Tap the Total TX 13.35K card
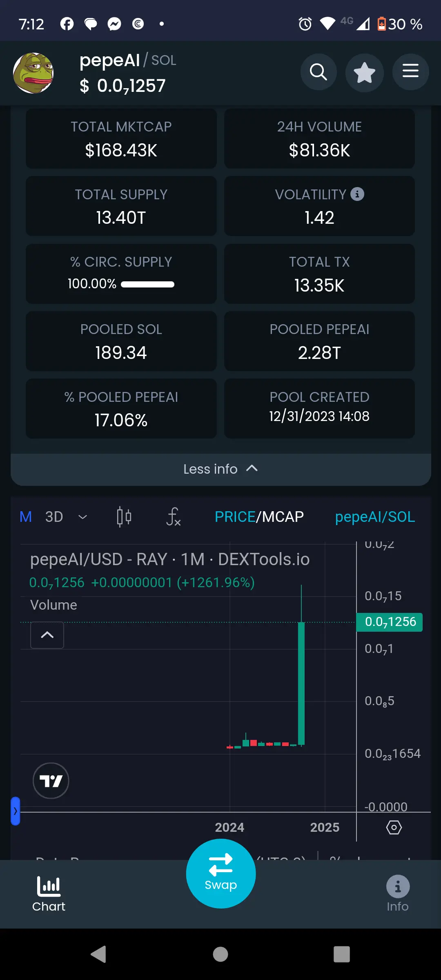 (319, 274)
